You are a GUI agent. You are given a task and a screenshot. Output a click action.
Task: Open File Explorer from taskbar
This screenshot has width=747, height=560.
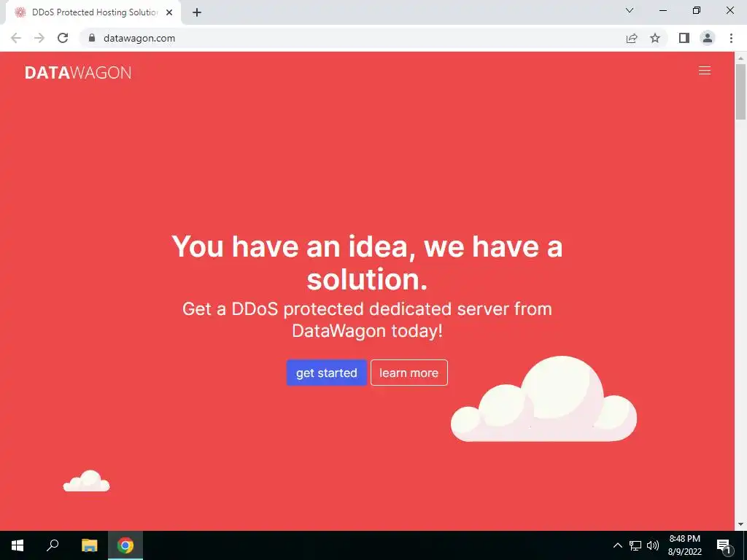pos(89,545)
